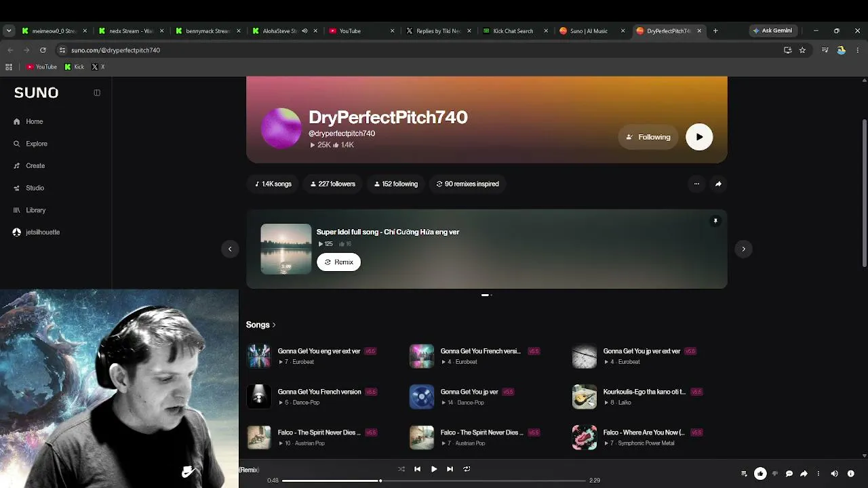Screen dimensions: 868x488
Task: Go to next featured song slide
Action: (743, 249)
